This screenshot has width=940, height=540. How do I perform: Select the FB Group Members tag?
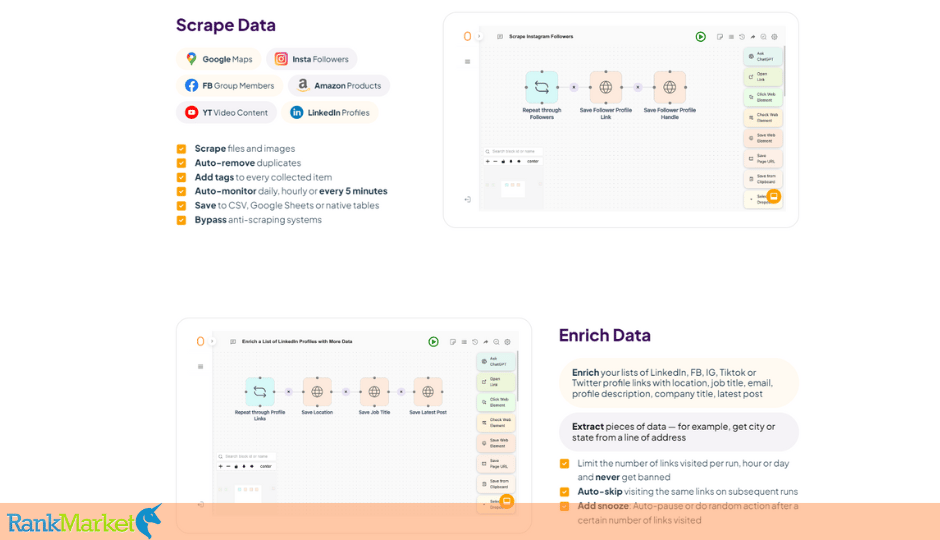230,86
